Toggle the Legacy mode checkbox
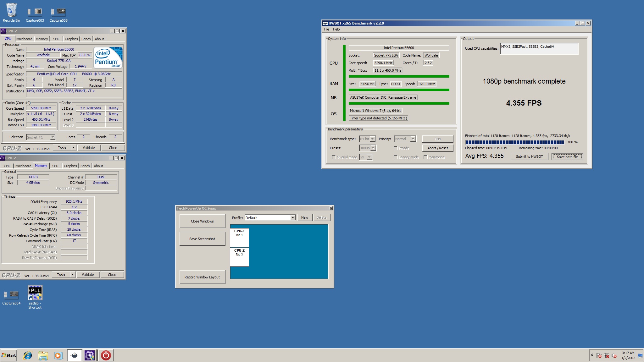Viewport: 644px width, 362px height. coord(396,157)
